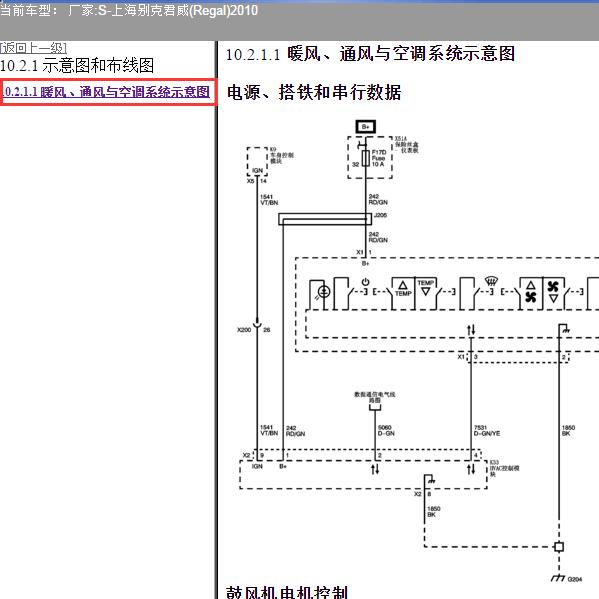Click the defrost switch symbol

tap(491, 281)
